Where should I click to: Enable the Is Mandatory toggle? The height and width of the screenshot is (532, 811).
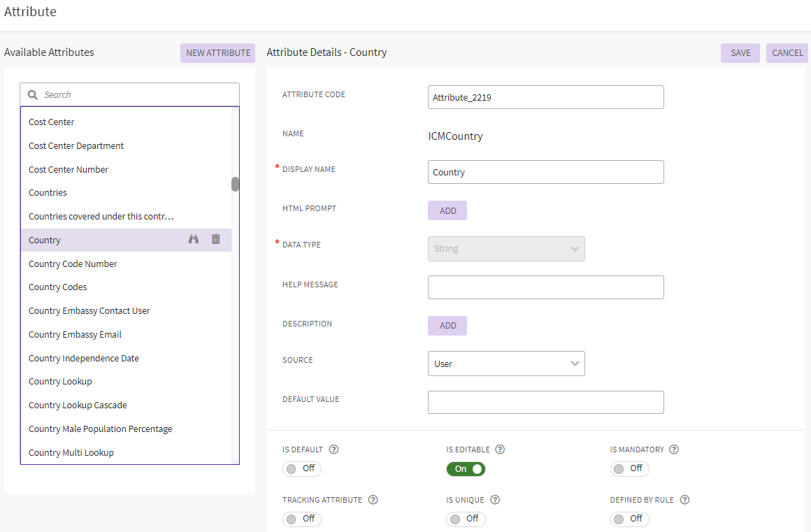pos(629,469)
